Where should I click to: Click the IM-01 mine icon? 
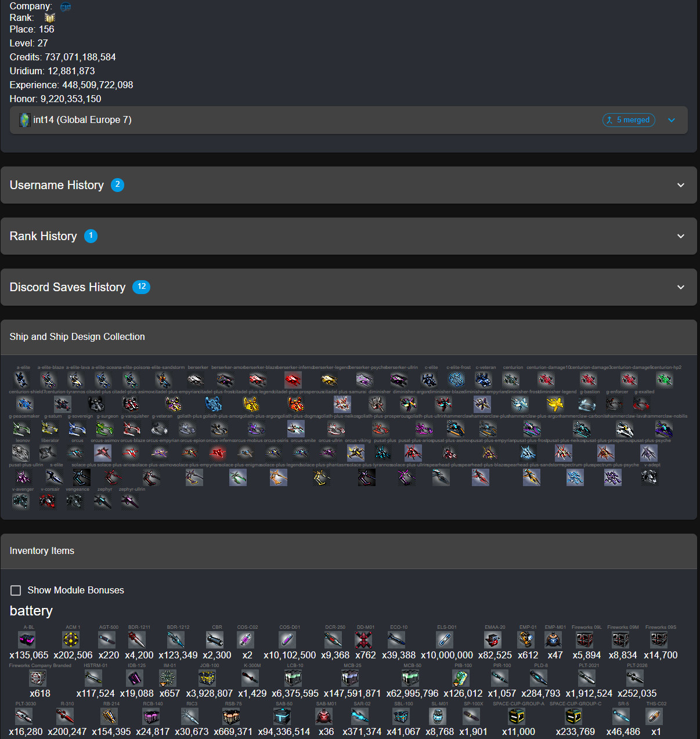(168, 678)
